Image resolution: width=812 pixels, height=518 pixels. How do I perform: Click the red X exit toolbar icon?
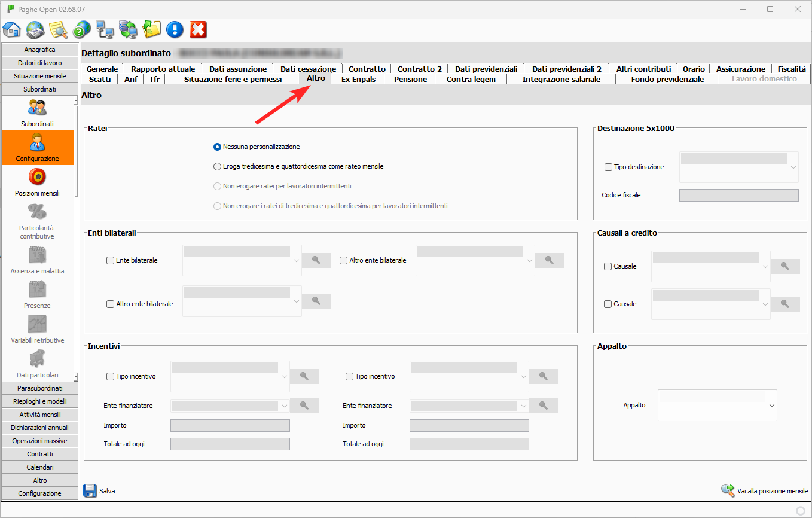198,29
